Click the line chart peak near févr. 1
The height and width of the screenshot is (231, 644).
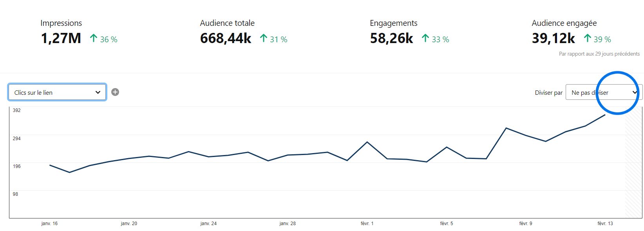[x=367, y=142]
